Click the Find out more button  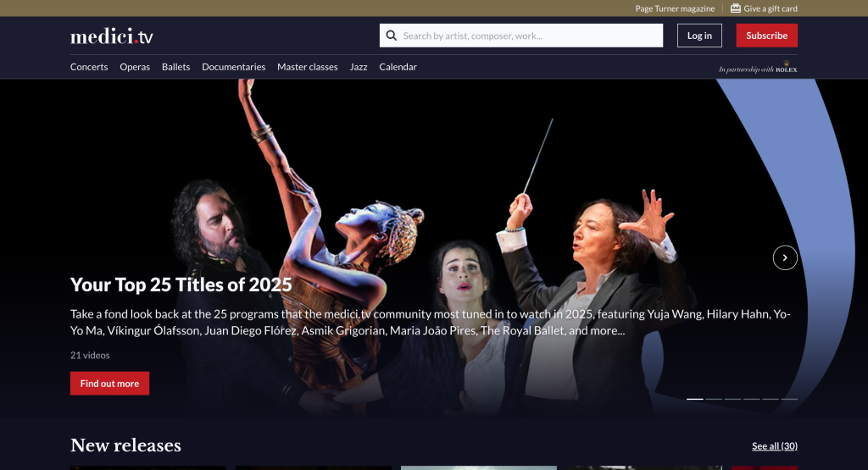(x=109, y=384)
